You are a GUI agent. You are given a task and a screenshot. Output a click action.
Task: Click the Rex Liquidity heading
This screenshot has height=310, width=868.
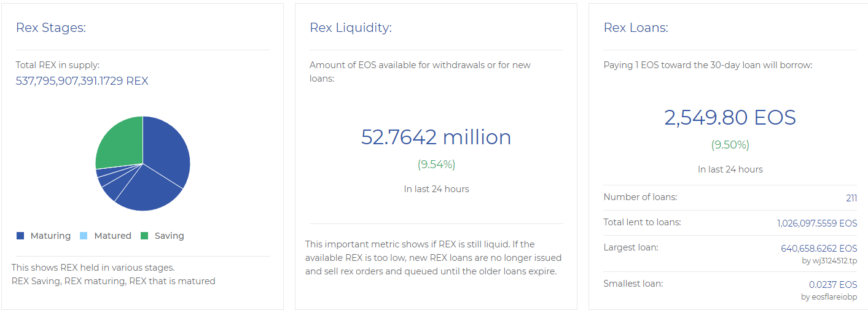[351, 28]
